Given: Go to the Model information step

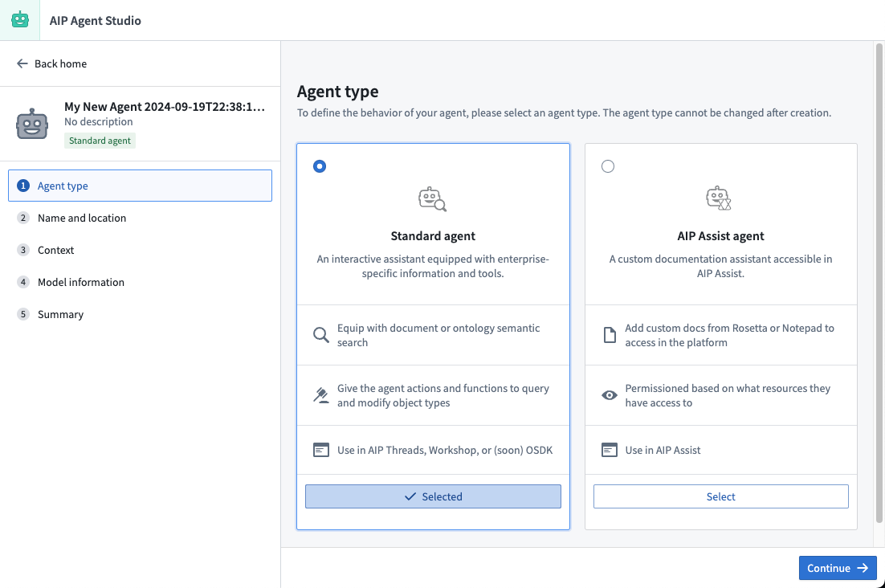Looking at the screenshot, I should coord(140,282).
